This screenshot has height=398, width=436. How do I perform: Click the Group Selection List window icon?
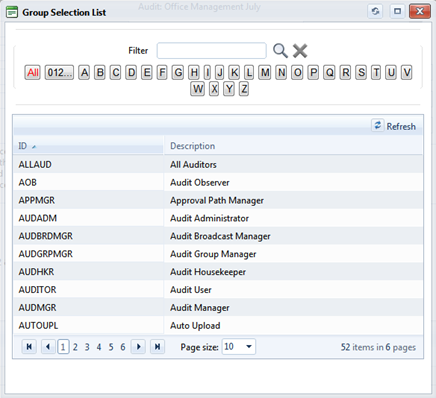click(12, 12)
